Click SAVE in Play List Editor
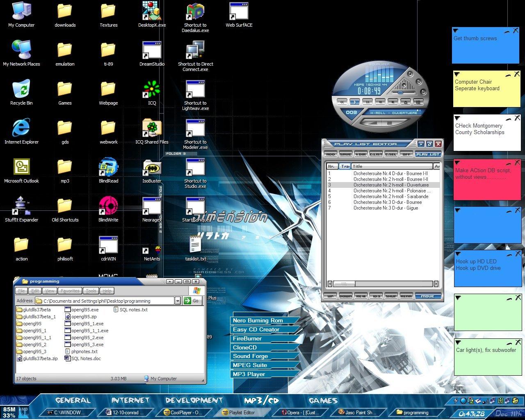The width and height of the screenshot is (525, 420). (346, 154)
